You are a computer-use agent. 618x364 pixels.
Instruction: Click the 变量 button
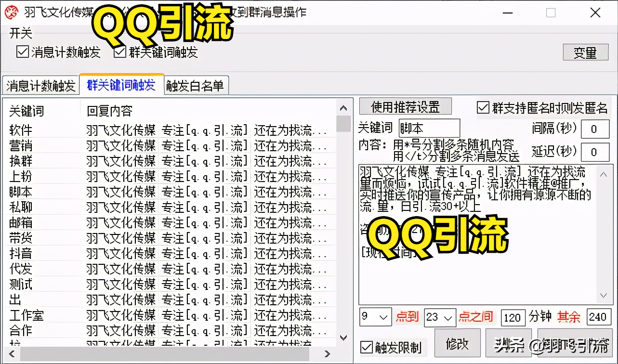(x=585, y=52)
